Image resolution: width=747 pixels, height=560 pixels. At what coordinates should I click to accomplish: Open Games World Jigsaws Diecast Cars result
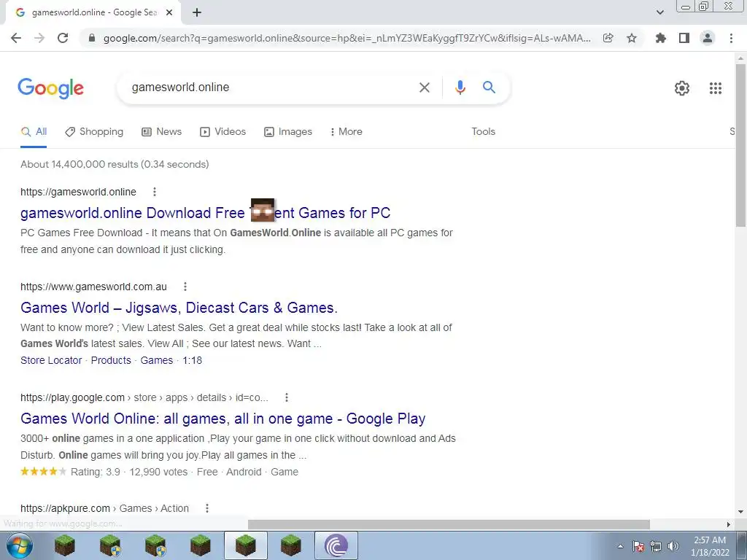179,308
